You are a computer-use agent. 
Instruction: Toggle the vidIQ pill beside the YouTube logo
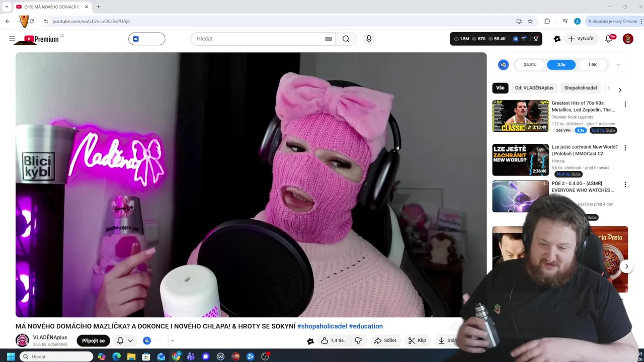pos(146,39)
